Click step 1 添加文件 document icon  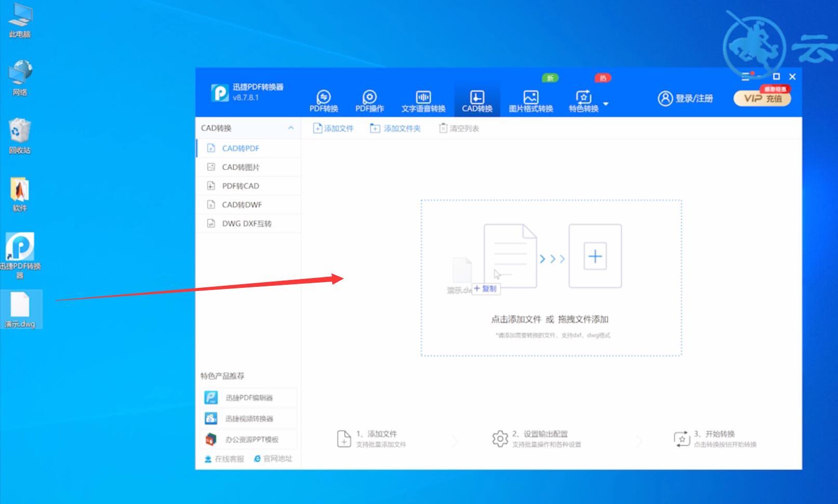coord(344,439)
